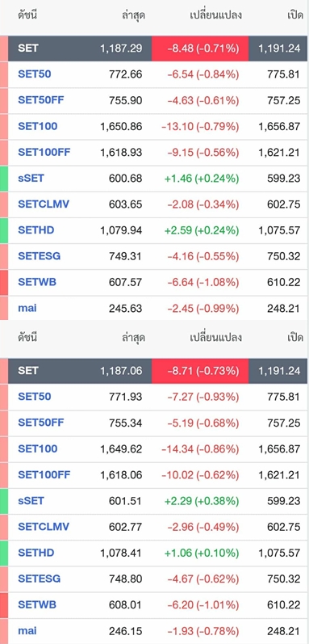Open SETESG index in the bottom table
This screenshot has width=309, height=644.
[39, 579]
